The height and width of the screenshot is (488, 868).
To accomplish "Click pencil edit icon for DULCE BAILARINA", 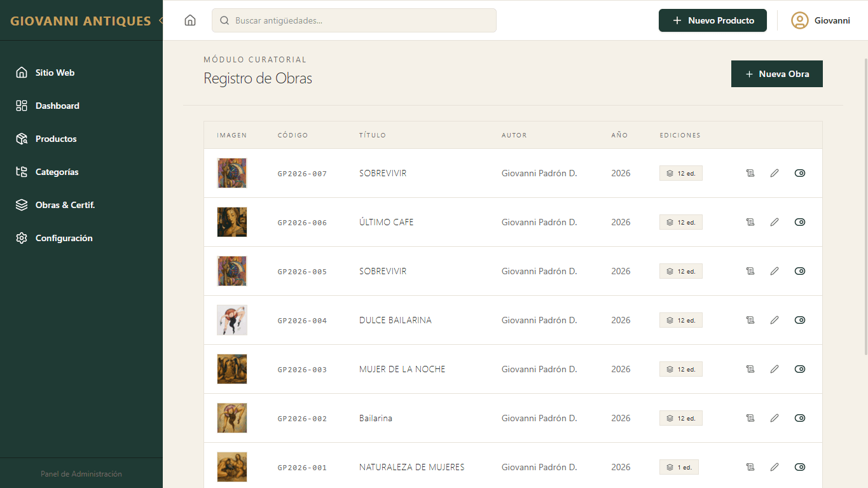I will (x=775, y=320).
